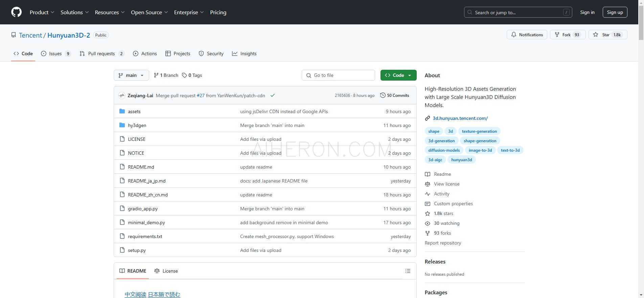Click the 中文阅读 link in README

pos(135,294)
